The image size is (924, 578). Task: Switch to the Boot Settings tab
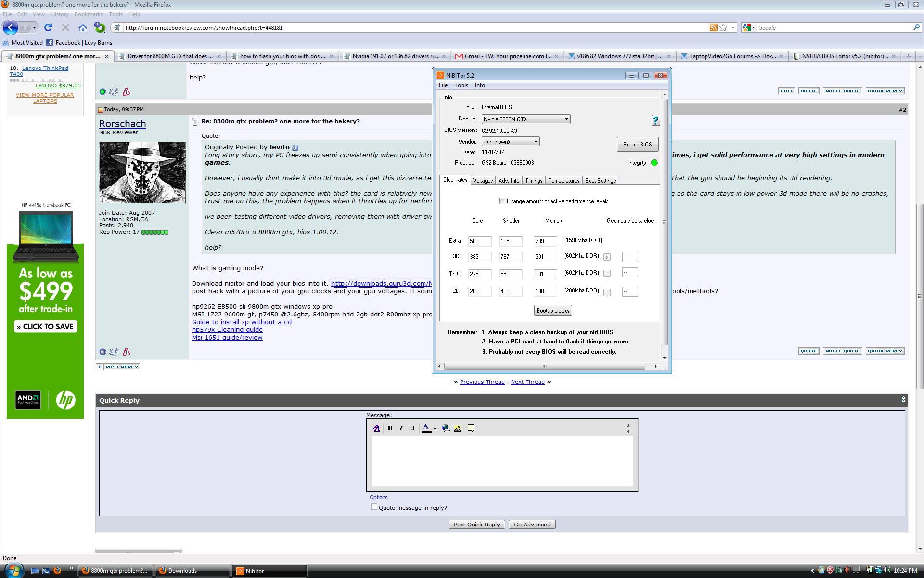click(x=600, y=181)
